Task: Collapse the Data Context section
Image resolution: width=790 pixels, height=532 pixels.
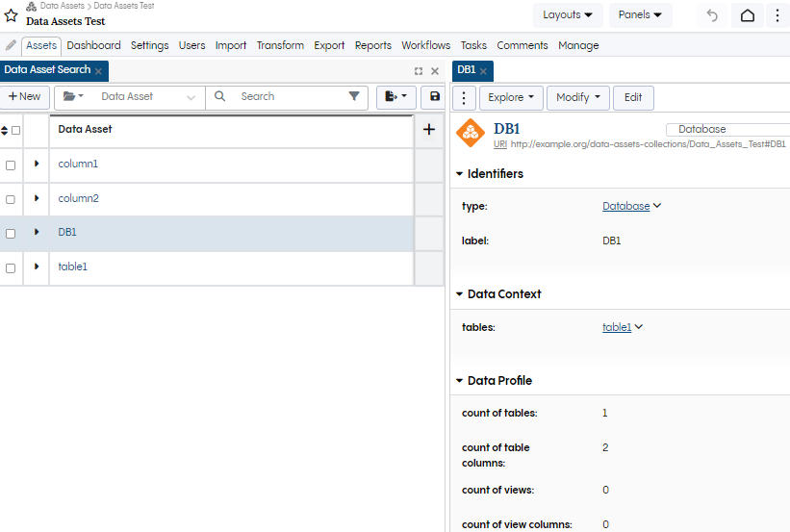Action: tap(459, 294)
